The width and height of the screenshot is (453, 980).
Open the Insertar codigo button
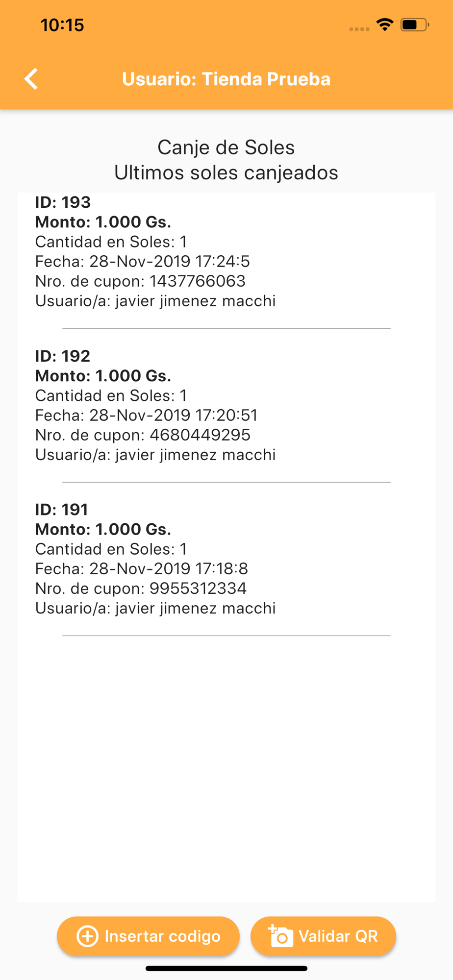tap(148, 936)
